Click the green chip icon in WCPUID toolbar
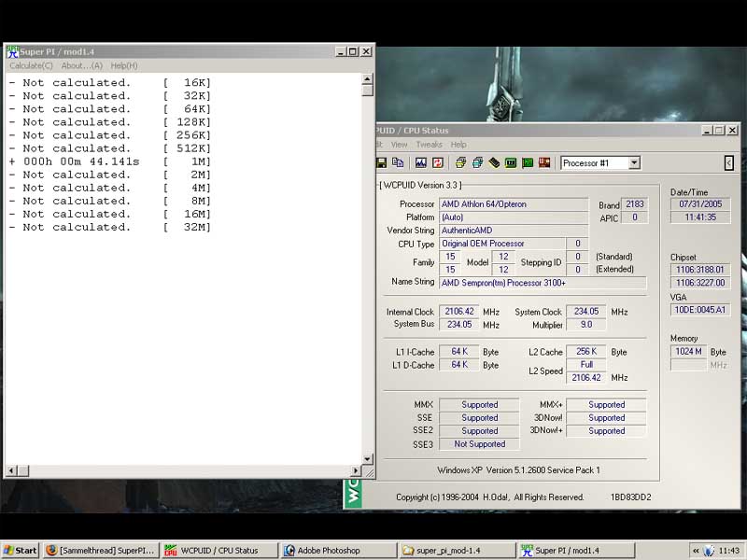Viewport: 747px width, 560px height. [x=511, y=162]
